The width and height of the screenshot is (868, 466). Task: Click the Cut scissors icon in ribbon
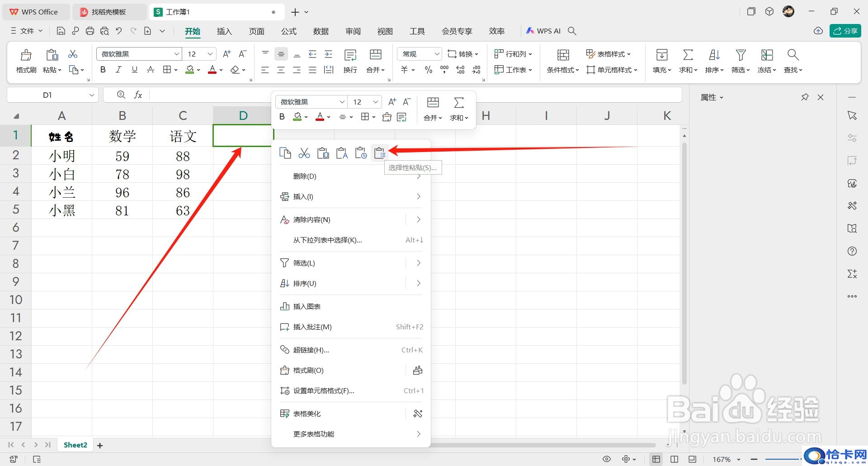(x=73, y=54)
